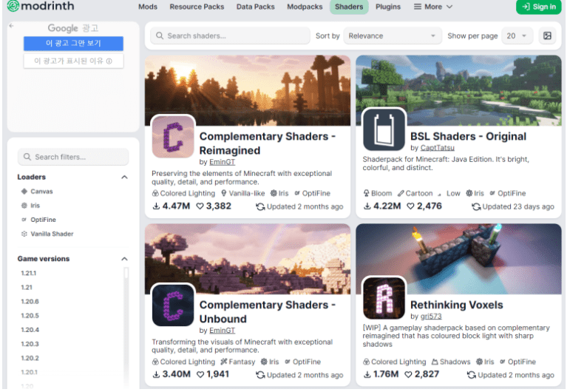Select the Shaders tab
The image size is (570, 392).
(x=349, y=7)
